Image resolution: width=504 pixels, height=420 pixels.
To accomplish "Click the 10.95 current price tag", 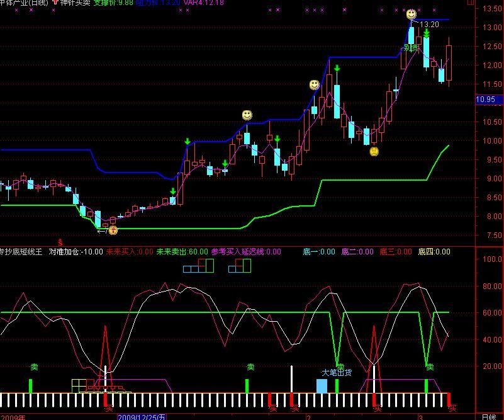I will tap(485, 99).
